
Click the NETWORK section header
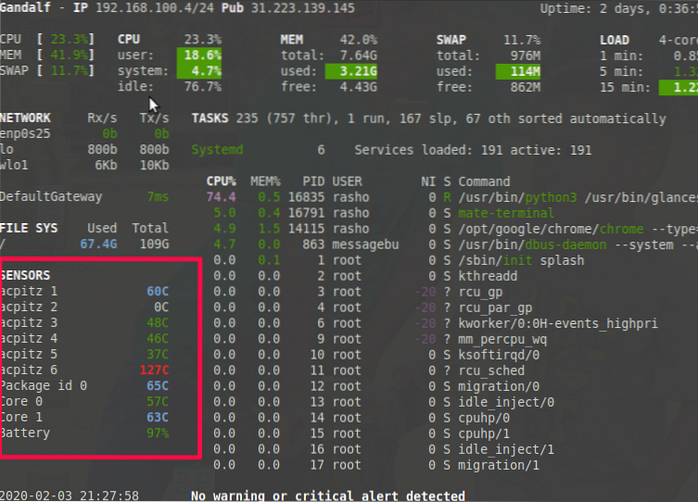[x=25, y=118]
